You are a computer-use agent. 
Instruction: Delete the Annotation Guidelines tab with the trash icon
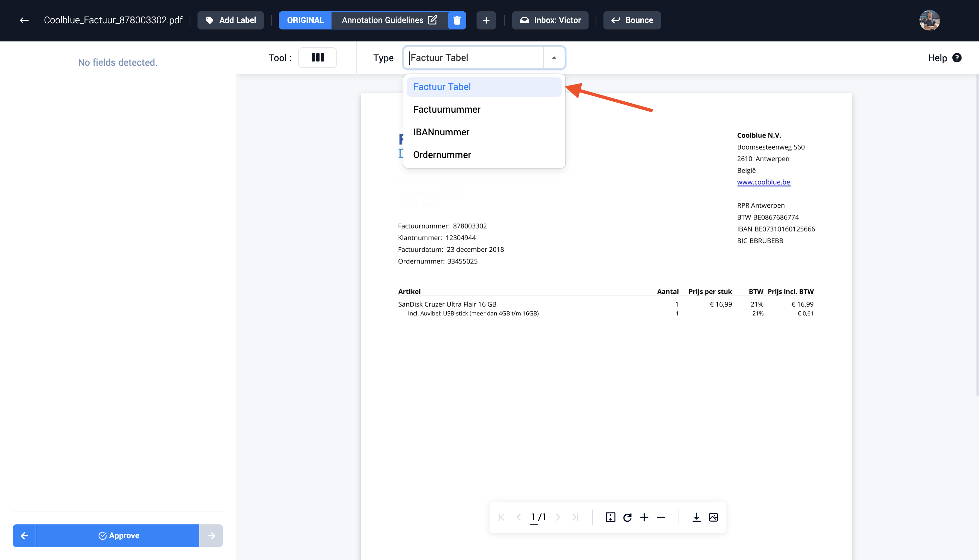point(456,20)
